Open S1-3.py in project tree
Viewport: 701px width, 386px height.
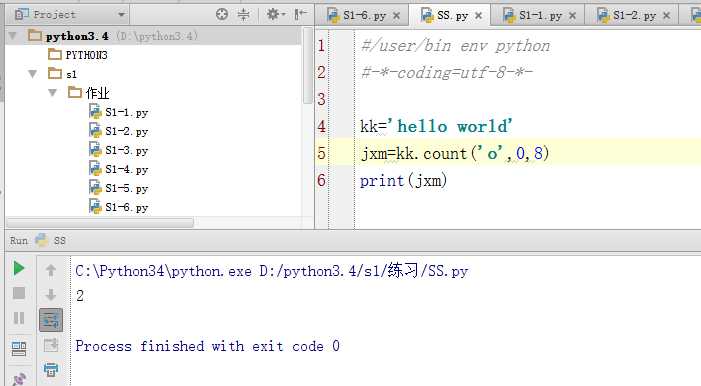[118, 150]
